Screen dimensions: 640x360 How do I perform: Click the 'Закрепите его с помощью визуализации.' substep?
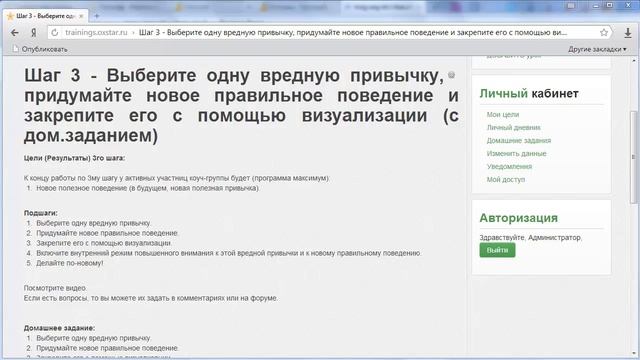pyautogui.click(x=104, y=243)
